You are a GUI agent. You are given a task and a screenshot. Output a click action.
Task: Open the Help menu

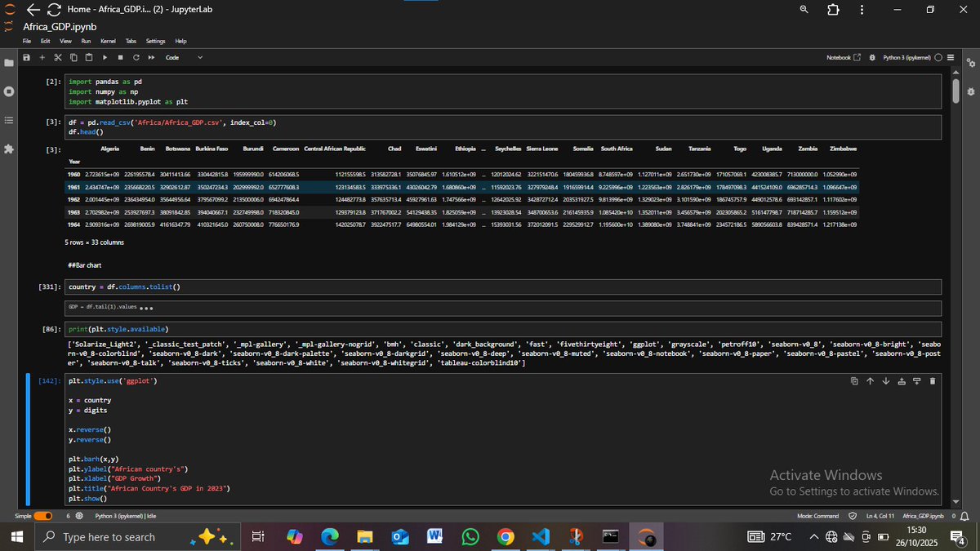[180, 41]
